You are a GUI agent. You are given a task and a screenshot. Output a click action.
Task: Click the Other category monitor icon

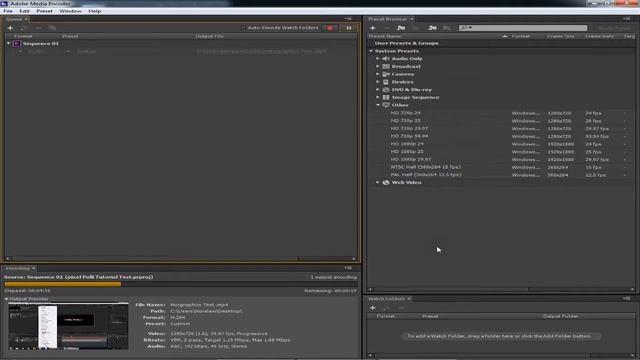386,105
